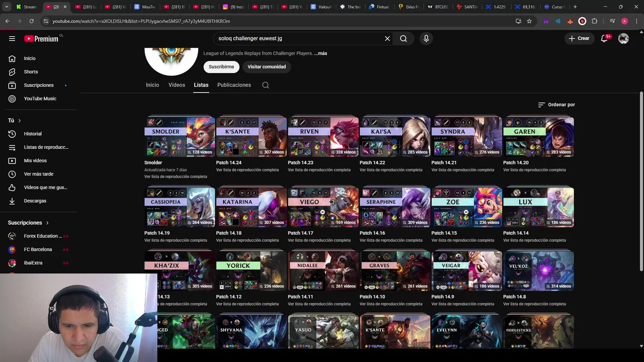Open Ordenar por sort dropdown

pos(556,105)
